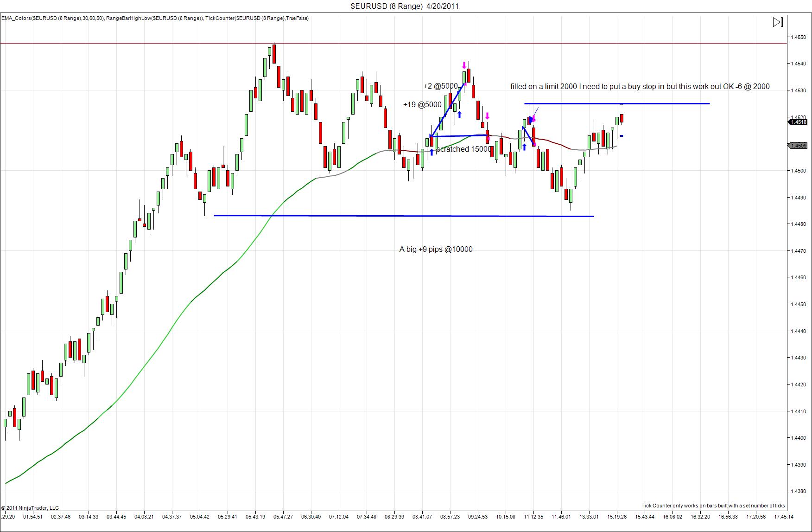Click the blue buy arrow under the '+19 @5000' bars

[459, 115]
